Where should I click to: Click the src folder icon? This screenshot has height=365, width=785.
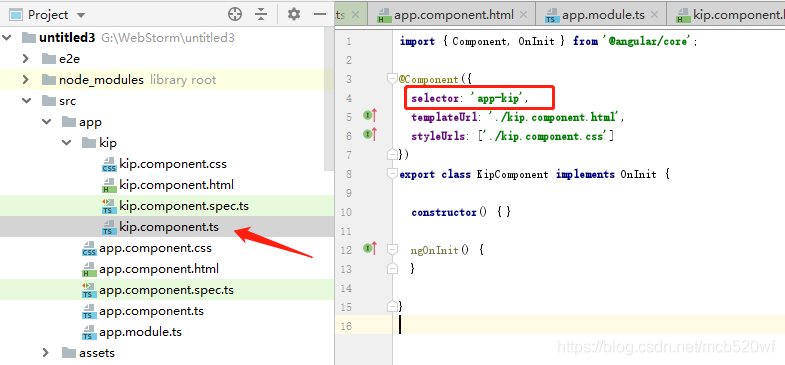[x=49, y=101]
